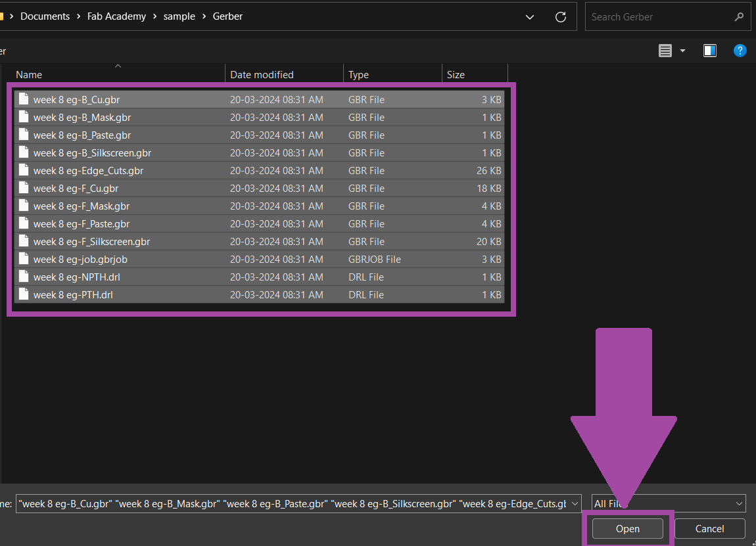Click the Open button
Screen dimensions: 756x546
tap(627, 529)
